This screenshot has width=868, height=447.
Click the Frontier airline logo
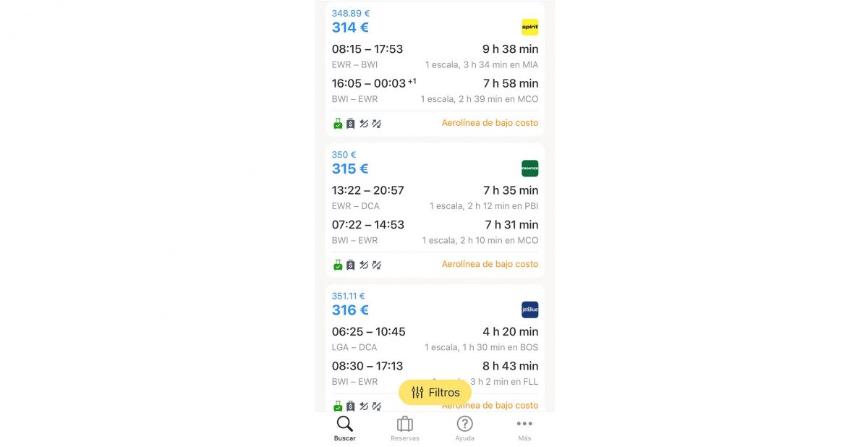(529, 169)
